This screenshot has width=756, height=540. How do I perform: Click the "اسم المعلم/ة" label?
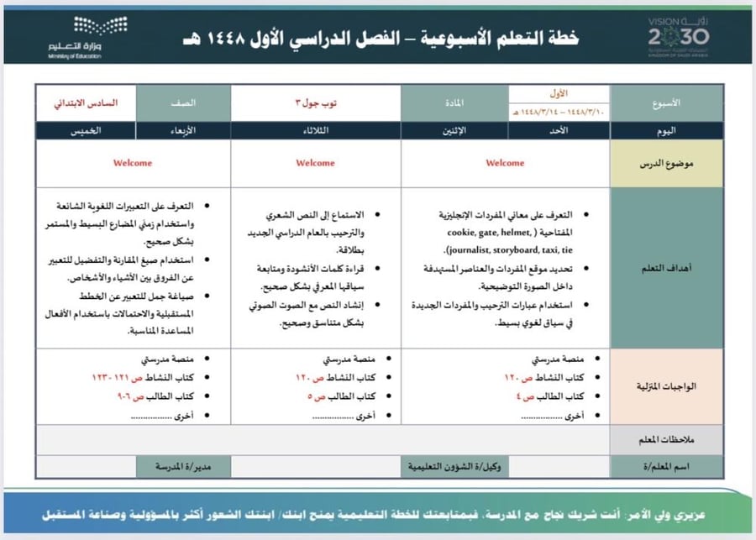[666, 467]
